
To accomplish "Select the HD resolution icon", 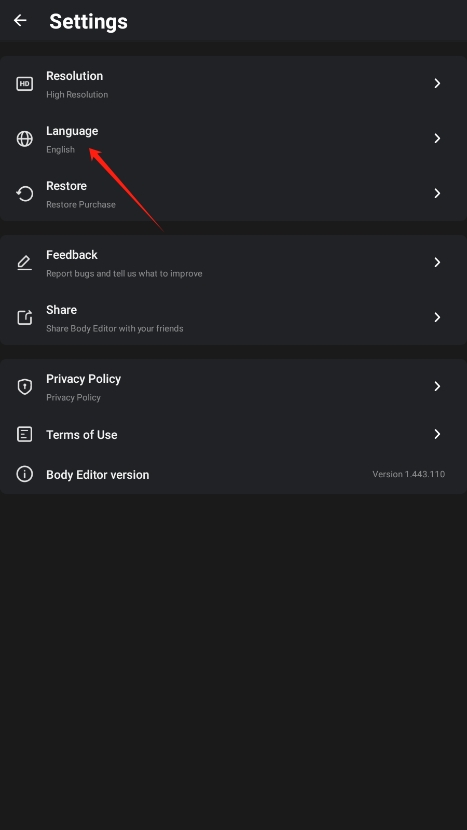I will (x=24, y=84).
